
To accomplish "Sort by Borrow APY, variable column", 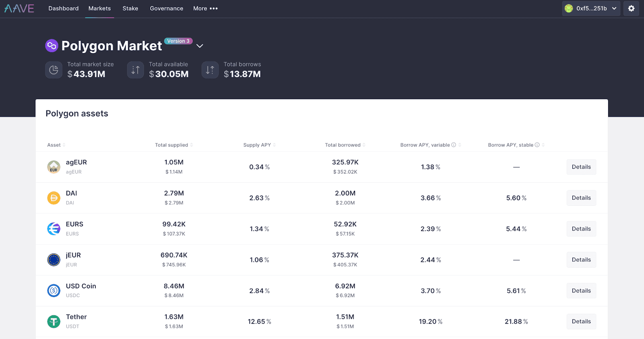I will [x=431, y=145].
